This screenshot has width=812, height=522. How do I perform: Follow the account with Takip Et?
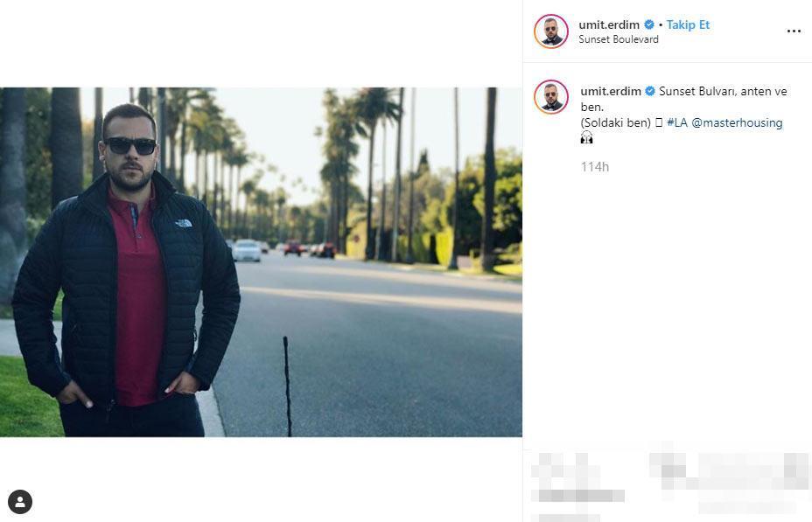688,24
